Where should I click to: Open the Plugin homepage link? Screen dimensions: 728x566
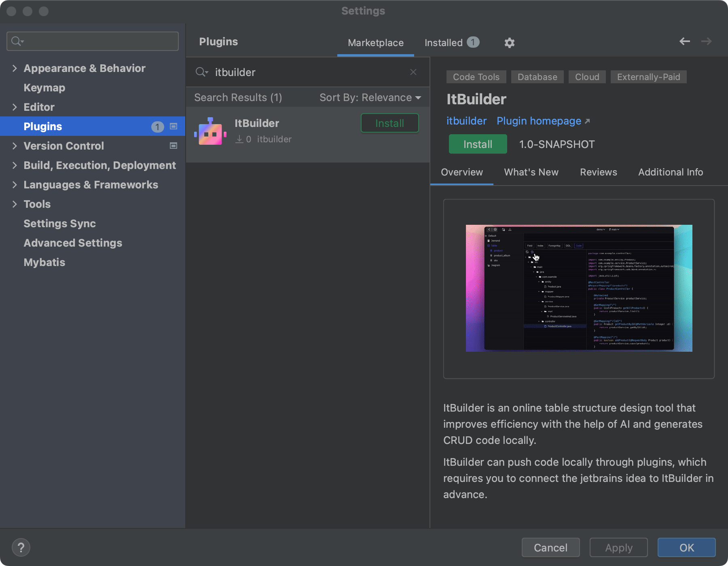[543, 121]
